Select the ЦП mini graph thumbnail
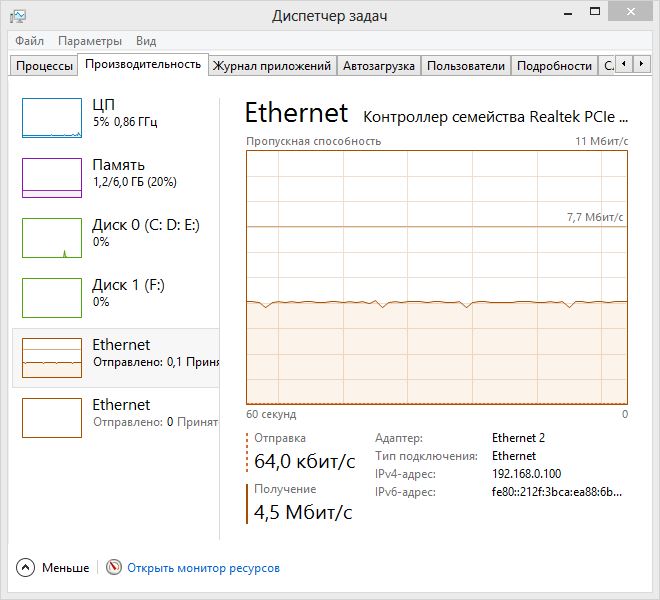Screen dimensions: 660x600 (x=52, y=117)
